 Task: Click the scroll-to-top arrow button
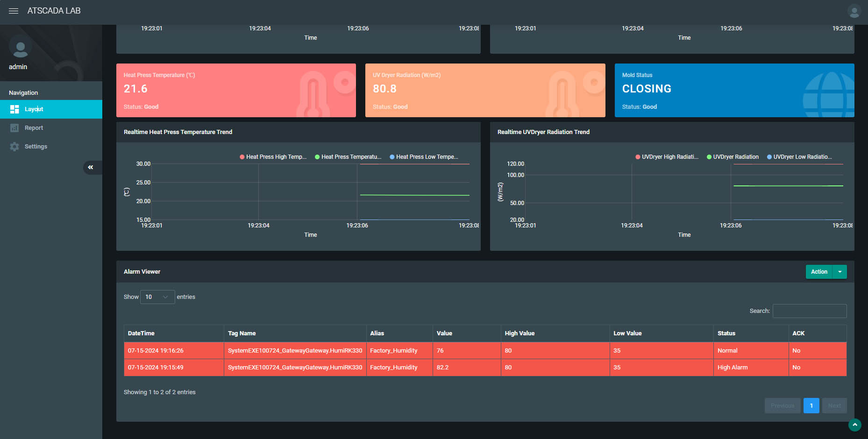[854, 425]
